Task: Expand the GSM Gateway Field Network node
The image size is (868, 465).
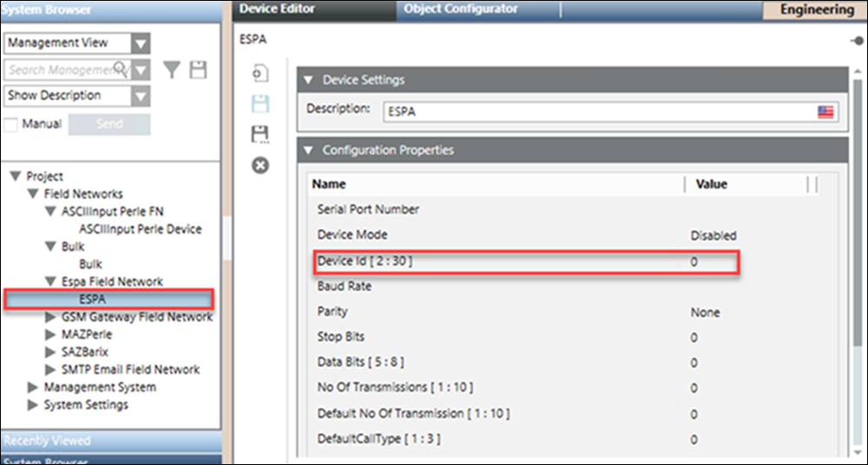Action: point(50,317)
